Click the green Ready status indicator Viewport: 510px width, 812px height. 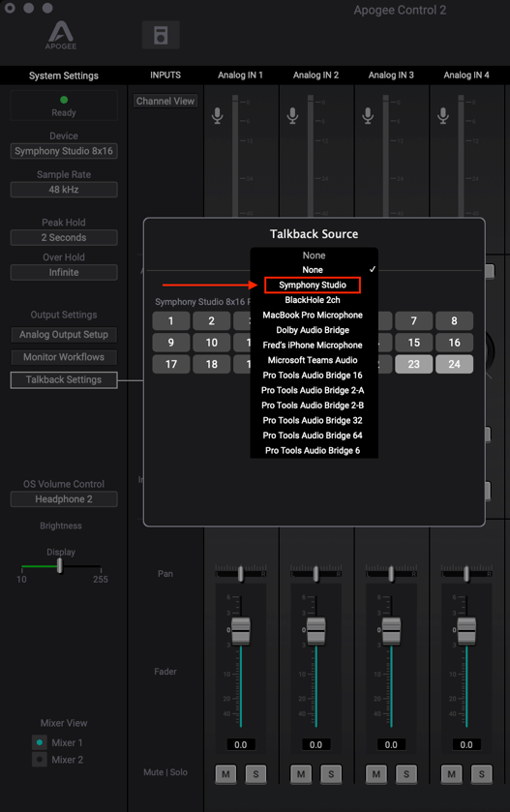point(64,100)
